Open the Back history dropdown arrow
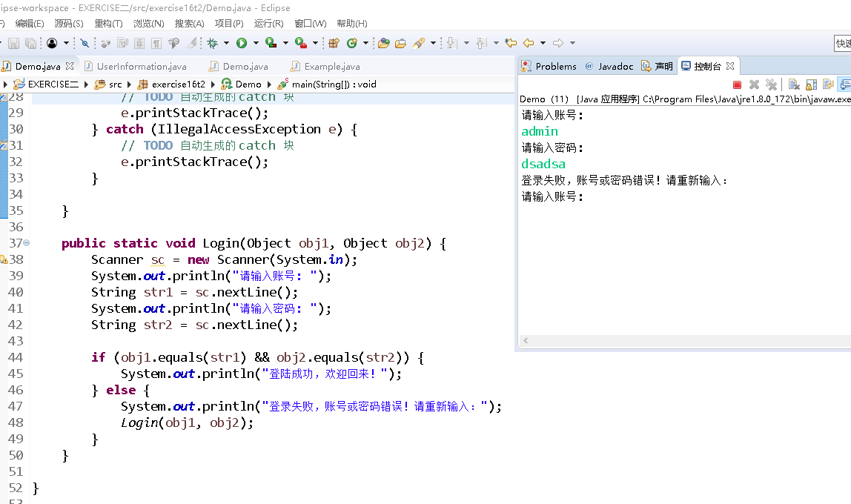Screen dimensions: 851x504 (x=543, y=43)
